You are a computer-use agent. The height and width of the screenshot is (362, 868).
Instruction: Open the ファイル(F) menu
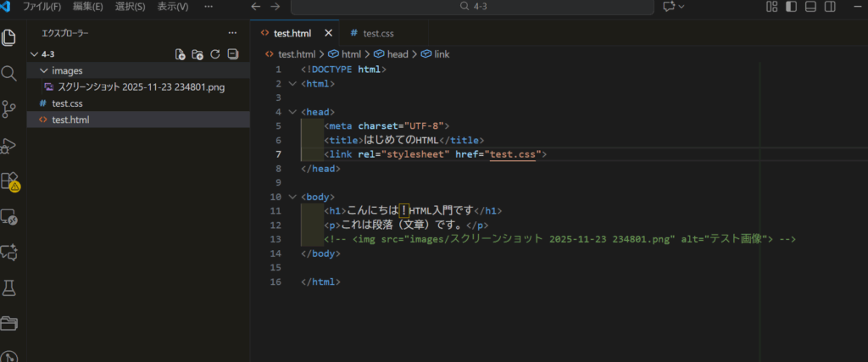[x=42, y=7]
